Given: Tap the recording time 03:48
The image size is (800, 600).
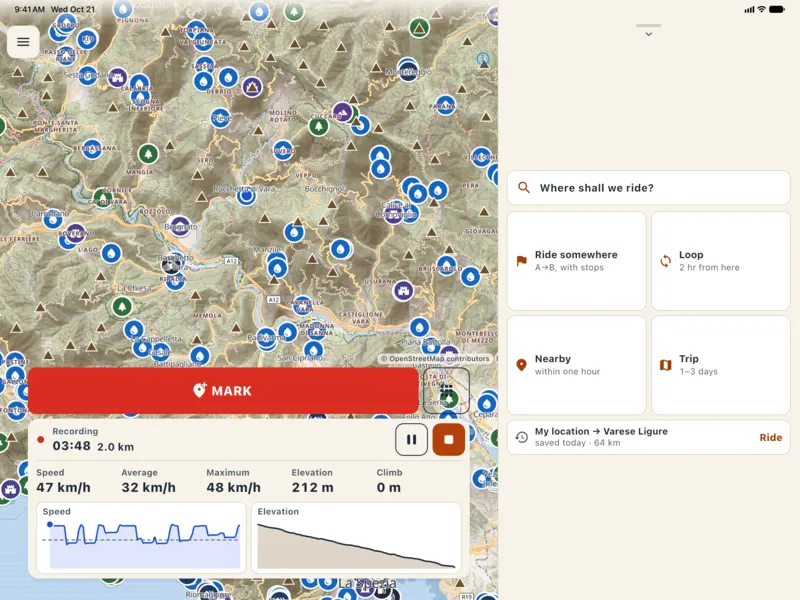Looking at the screenshot, I should [x=71, y=446].
